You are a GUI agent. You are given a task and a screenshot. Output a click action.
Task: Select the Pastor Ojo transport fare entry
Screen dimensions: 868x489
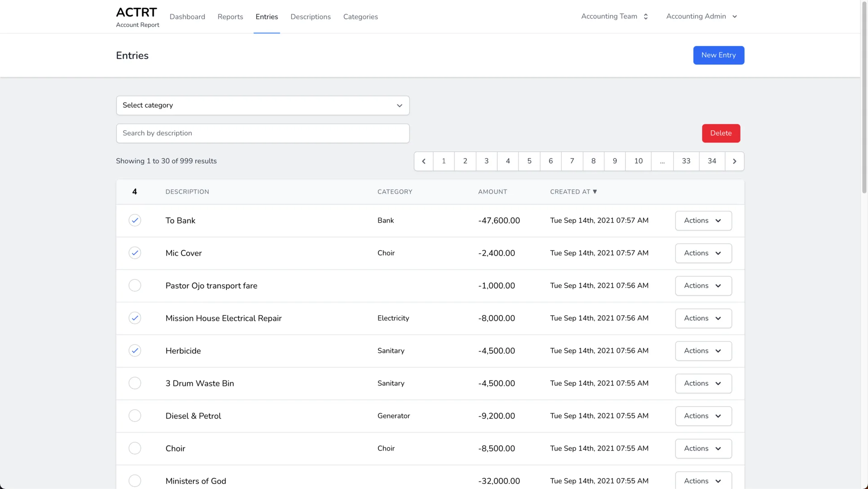(x=135, y=285)
